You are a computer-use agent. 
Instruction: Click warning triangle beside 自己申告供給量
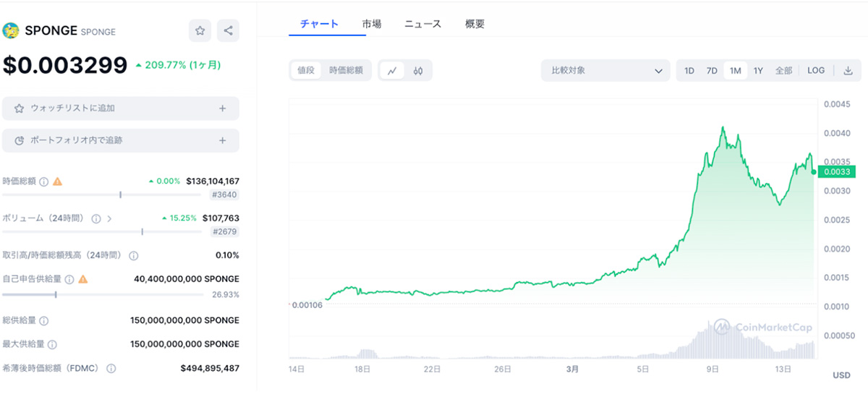pyautogui.click(x=83, y=278)
